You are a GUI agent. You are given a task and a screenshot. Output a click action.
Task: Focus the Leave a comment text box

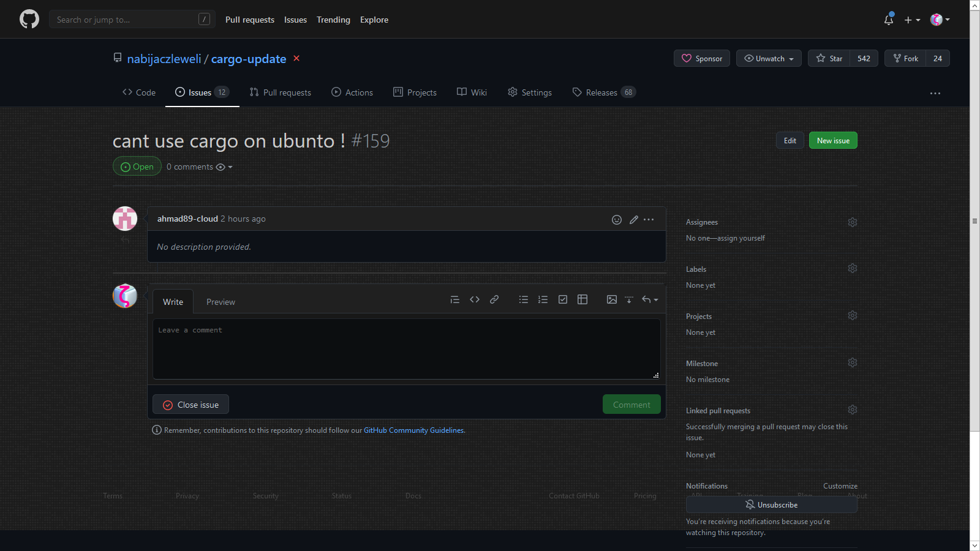(406, 349)
